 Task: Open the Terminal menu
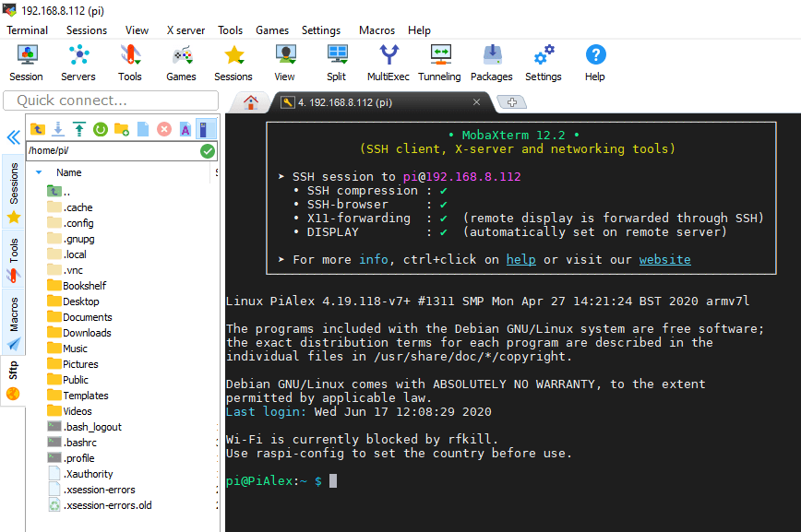click(27, 30)
